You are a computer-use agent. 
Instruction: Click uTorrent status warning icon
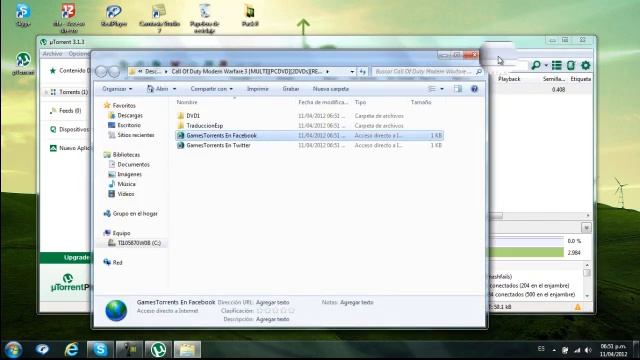click(x=578, y=307)
